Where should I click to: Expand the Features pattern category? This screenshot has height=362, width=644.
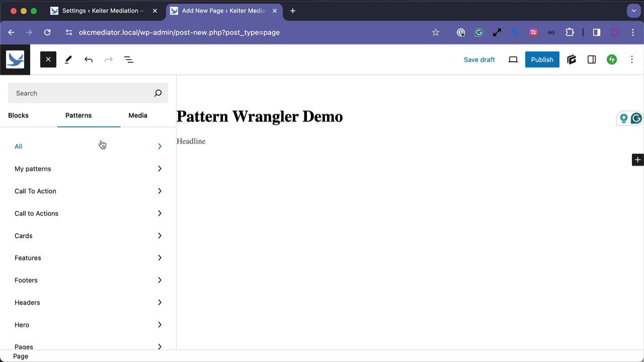point(88,258)
